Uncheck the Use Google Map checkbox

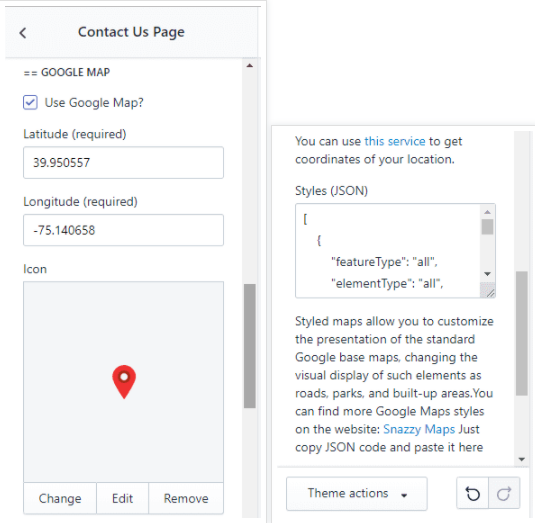click(x=30, y=102)
